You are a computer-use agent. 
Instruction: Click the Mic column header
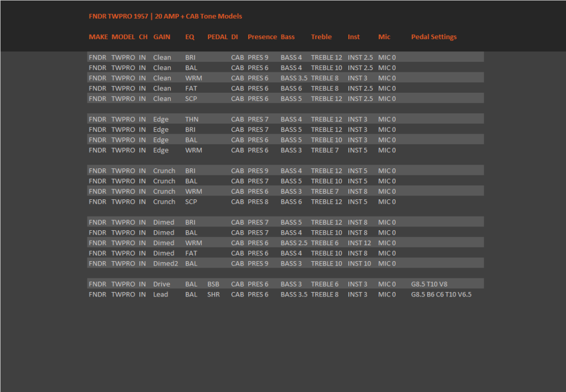pyautogui.click(x=384, y=37)
